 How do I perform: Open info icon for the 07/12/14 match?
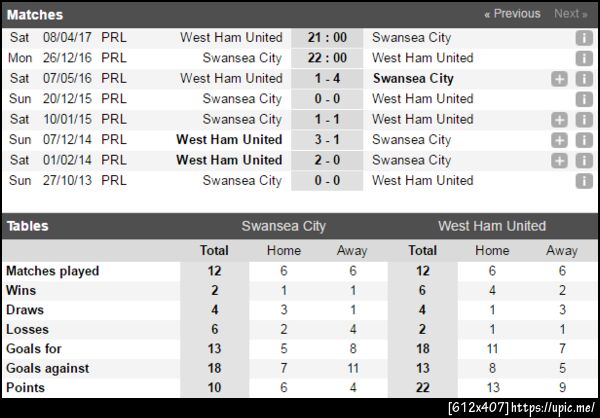tap(584, 140)
